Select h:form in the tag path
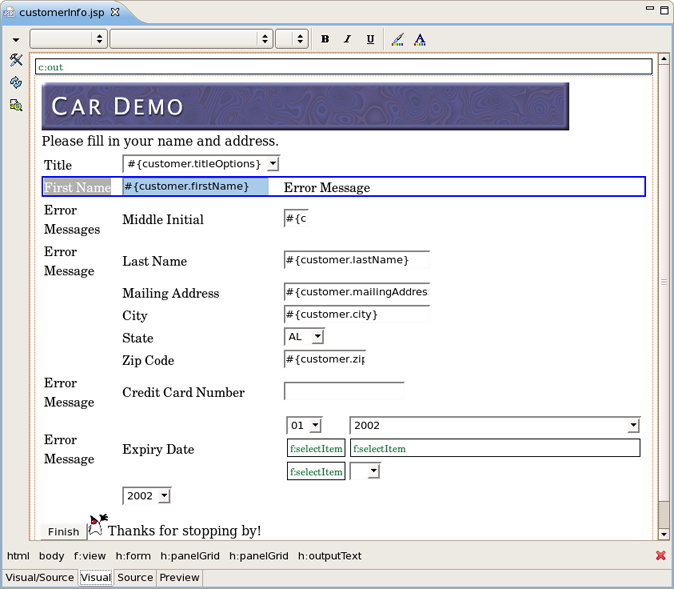674x589 pixels. (133, 555)
